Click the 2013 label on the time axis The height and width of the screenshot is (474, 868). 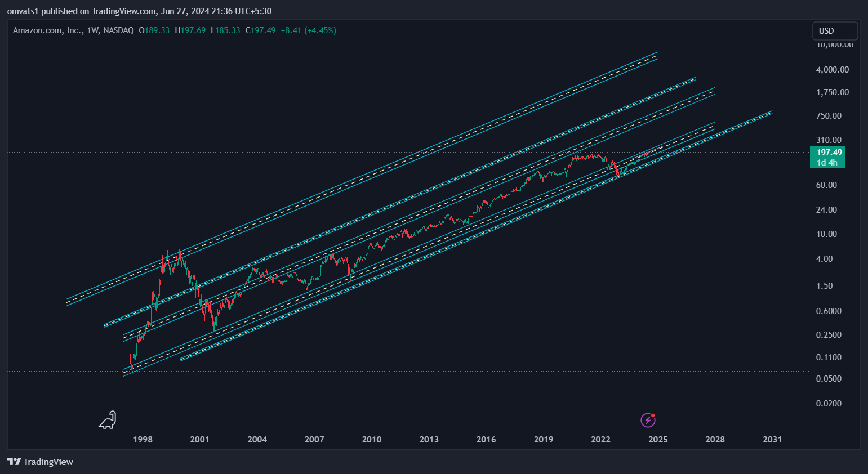tap(429, 440)
